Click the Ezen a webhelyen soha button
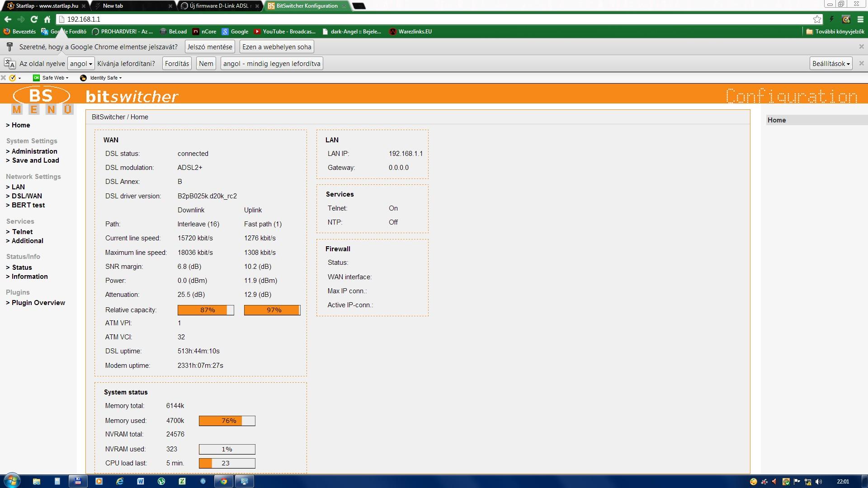 (x=277, y=47)
